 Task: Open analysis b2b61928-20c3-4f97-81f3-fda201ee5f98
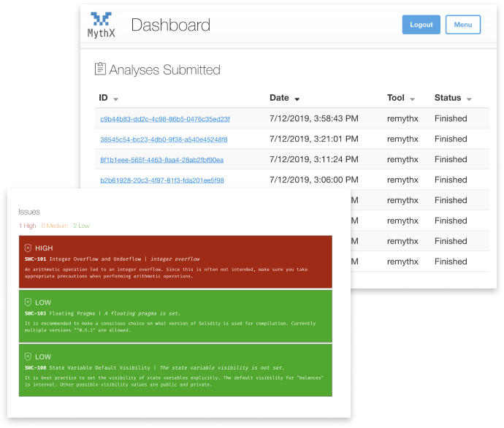[162, 180]
